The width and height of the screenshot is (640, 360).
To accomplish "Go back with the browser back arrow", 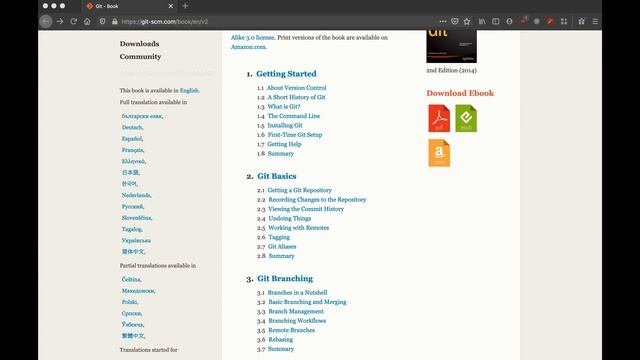I will pyautogui.click(x=46, y=22).
